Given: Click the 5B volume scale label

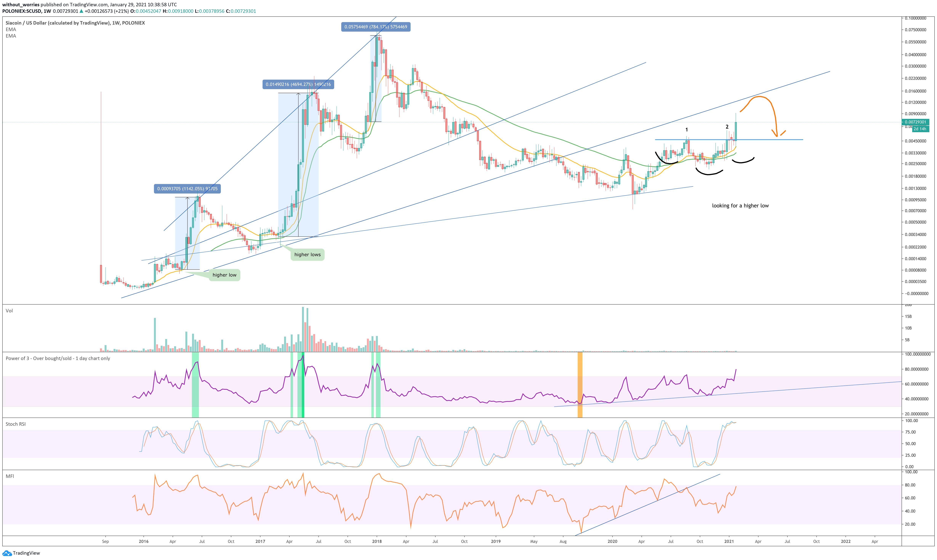Looking at the screenshot, I should pyautogui.click(x=907, y=340).
